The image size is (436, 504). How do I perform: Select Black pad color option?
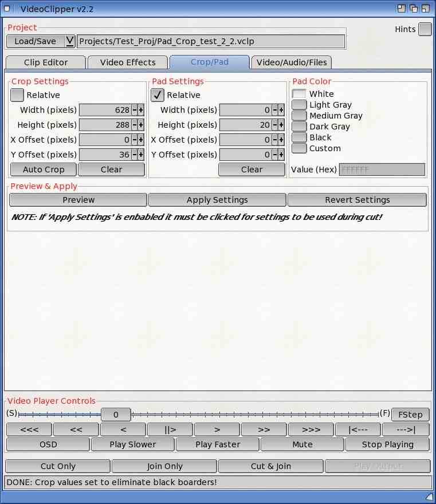coord(299,137)
